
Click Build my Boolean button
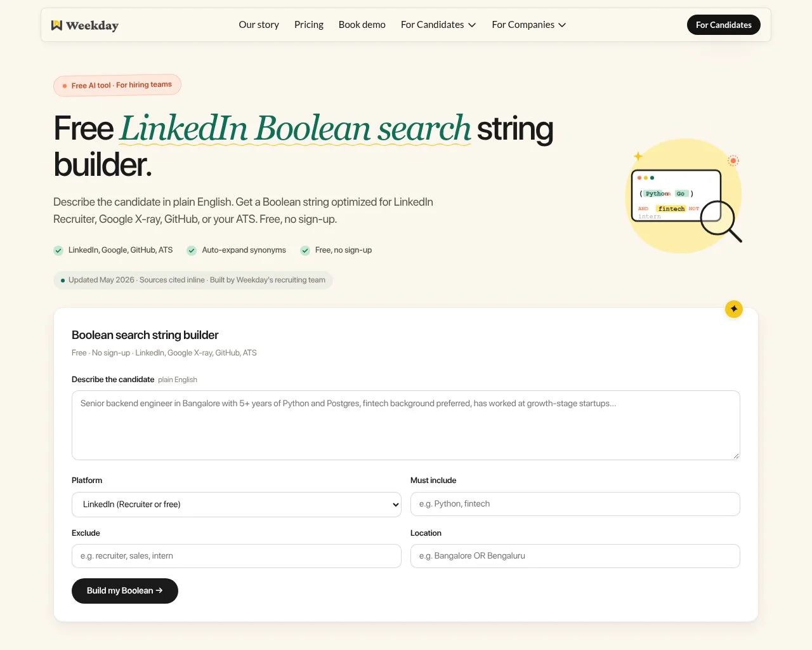125,591
